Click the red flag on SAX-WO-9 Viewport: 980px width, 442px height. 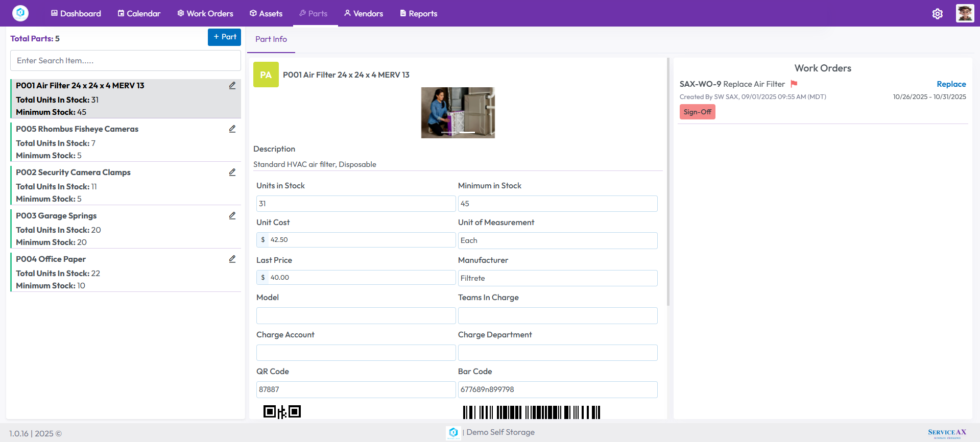794,84
